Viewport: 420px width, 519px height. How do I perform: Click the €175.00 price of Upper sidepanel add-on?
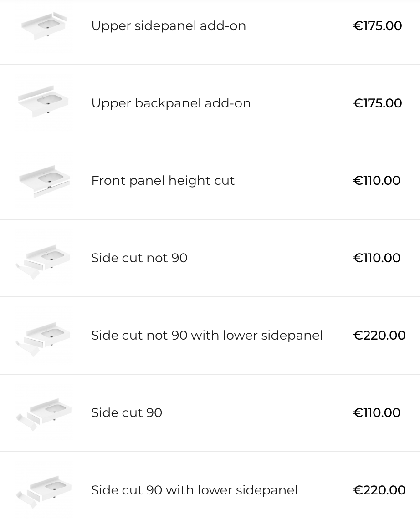[378, 26]
